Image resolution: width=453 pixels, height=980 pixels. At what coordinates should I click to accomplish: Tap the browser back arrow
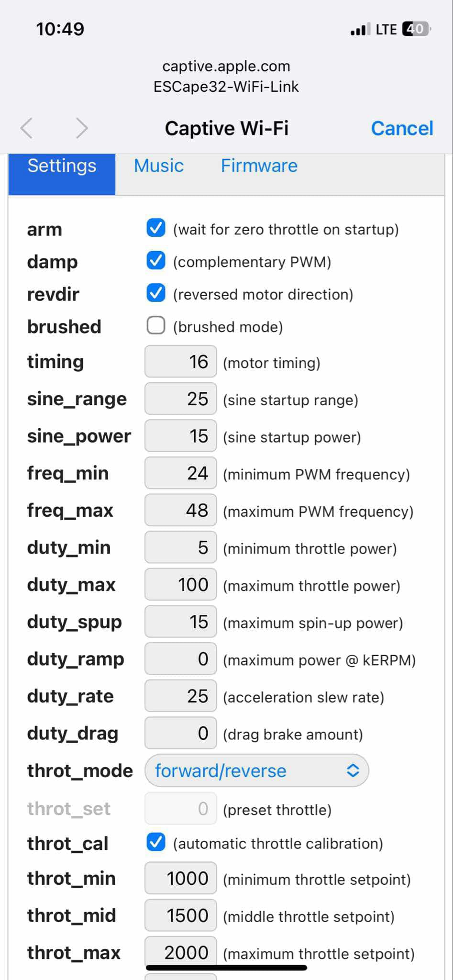point(27,128)
